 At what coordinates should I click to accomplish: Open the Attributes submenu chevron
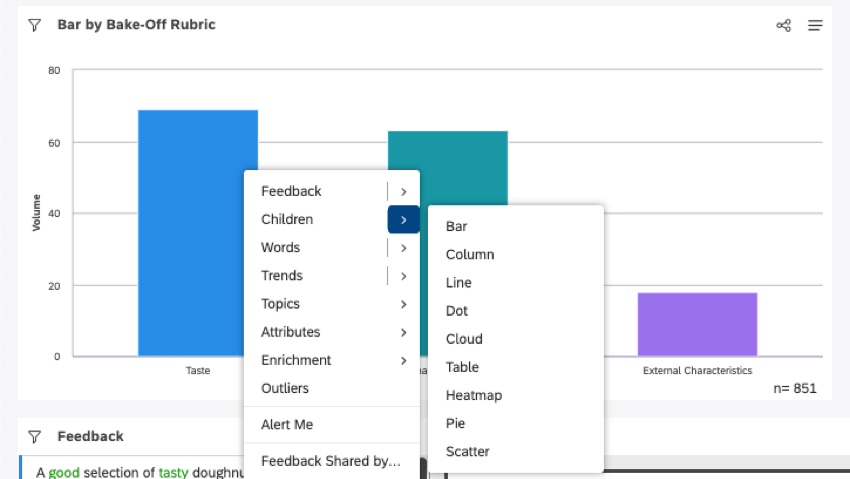pos(403,332)
